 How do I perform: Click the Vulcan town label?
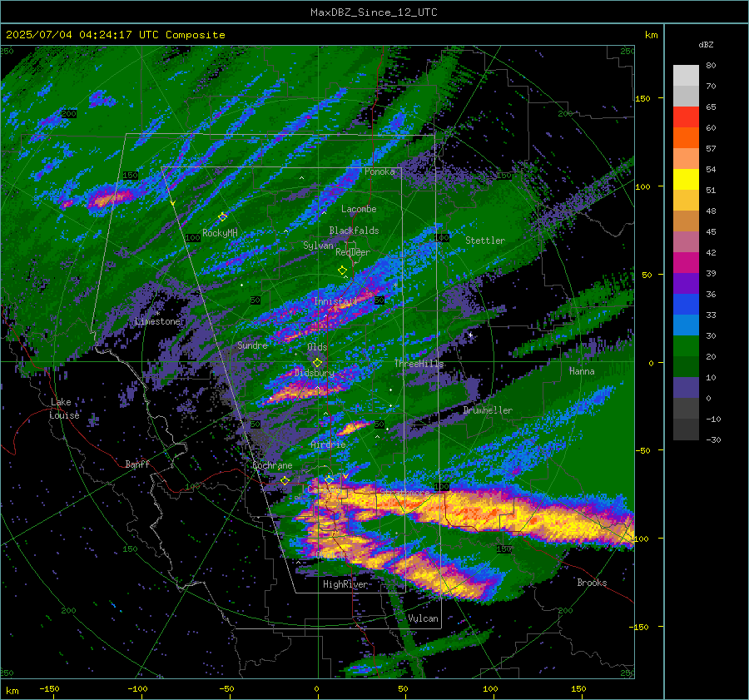point(423,618)
